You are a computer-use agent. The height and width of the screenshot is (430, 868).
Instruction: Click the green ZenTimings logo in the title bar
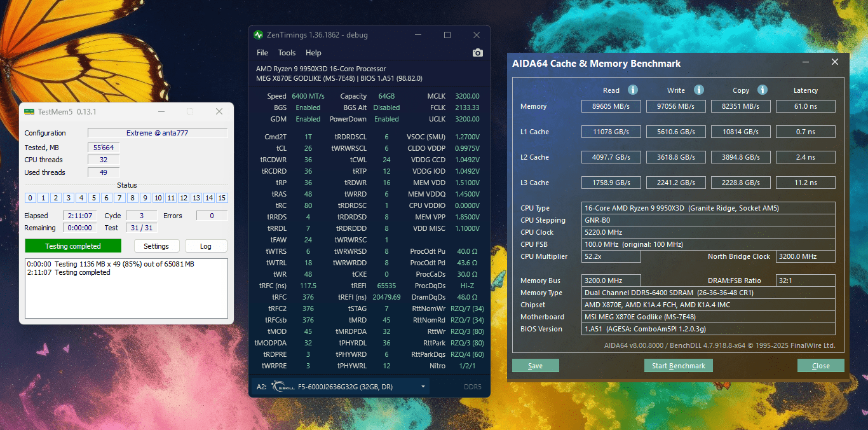point(259,35)
